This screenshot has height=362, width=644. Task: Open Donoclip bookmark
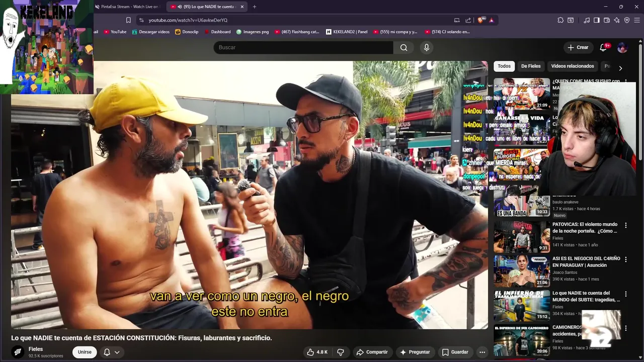(x=187, y=32)
